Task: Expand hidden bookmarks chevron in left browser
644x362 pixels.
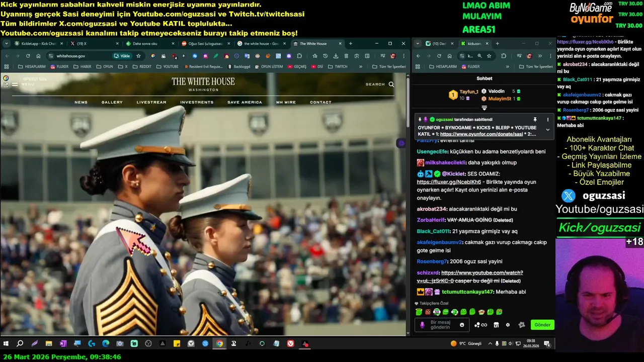Action: coord(361,66)
